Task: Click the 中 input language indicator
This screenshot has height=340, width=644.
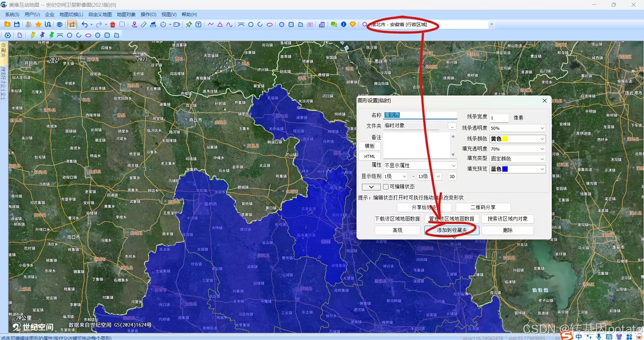Action: pos(579,337)
